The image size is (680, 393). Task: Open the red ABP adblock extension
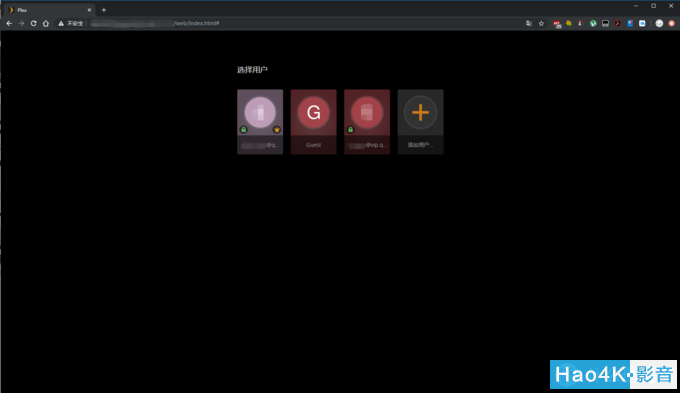557,24
